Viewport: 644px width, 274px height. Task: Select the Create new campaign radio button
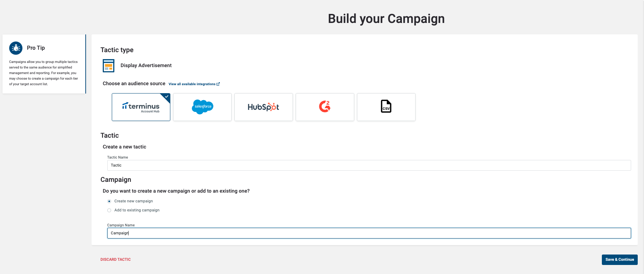tap(109, 201)
